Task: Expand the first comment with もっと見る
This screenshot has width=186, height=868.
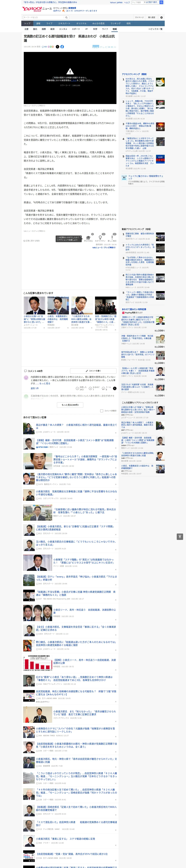Action: (x=45, y=384)
